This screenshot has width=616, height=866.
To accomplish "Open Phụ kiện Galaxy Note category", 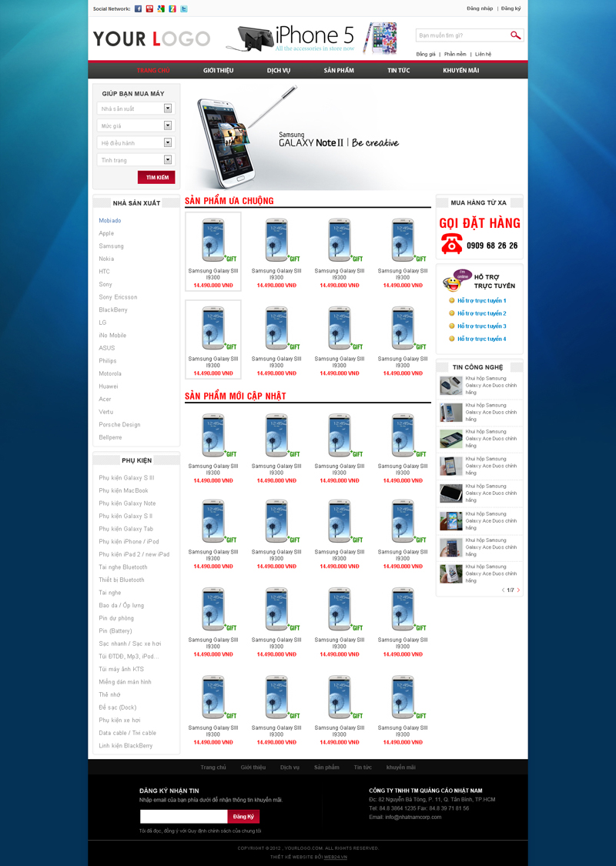I will 127,503.
